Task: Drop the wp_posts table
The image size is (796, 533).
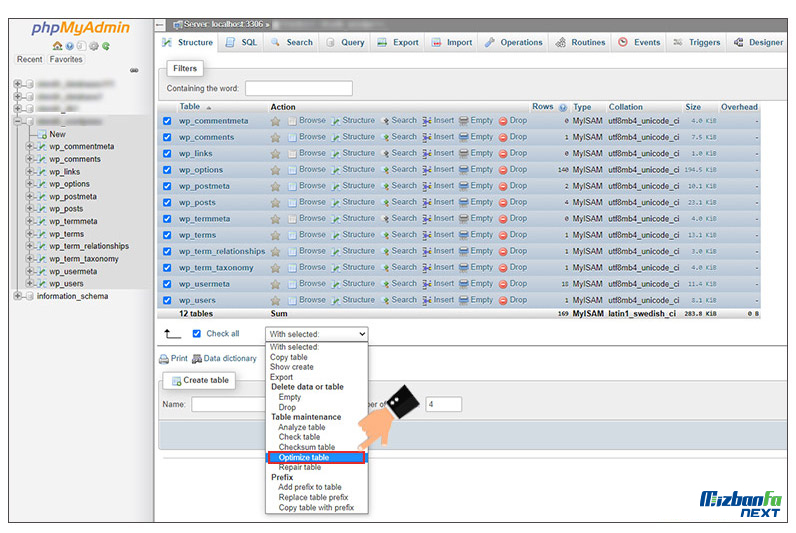Action: [513, 202]
